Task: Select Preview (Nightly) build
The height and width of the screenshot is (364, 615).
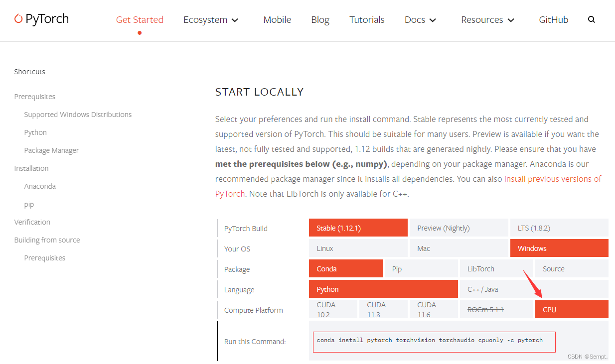Action: tap(459, 228)
